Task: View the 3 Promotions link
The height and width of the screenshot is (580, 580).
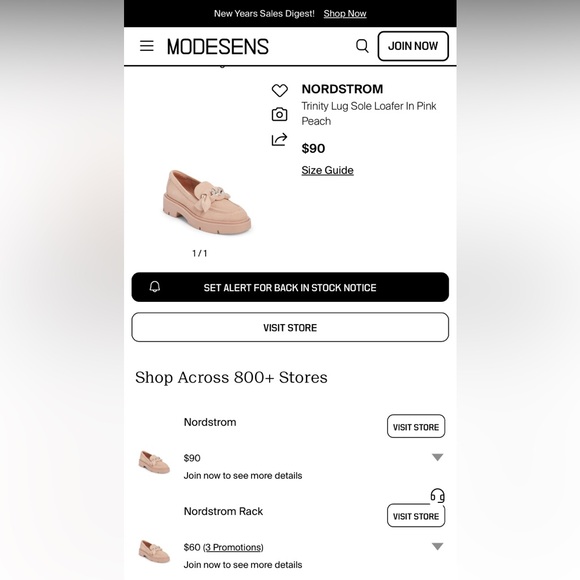Action: pos(233,547)
